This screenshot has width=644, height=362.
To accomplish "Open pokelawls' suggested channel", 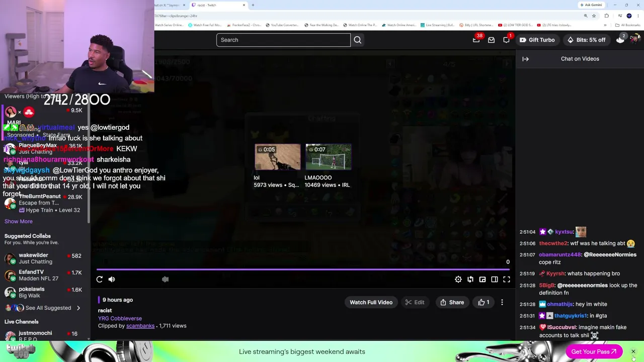I will (x=44, y=292).
